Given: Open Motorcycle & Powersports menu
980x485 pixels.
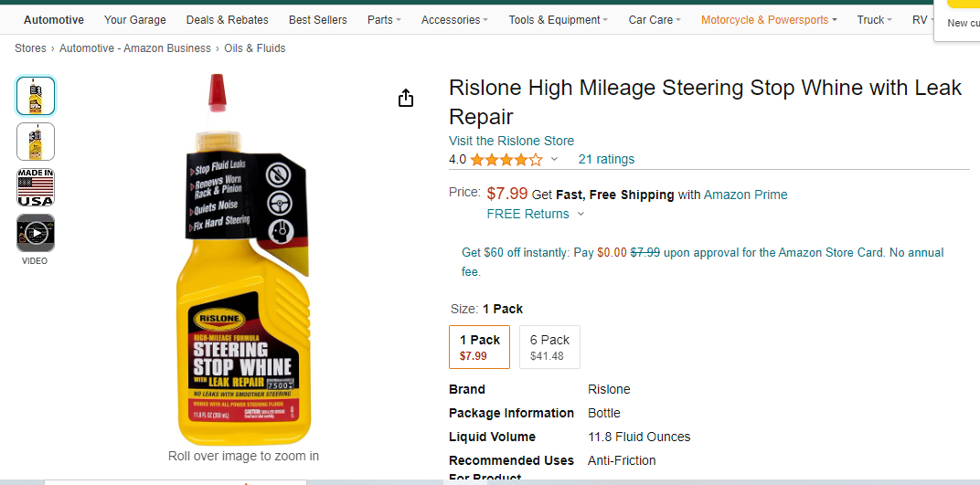Looking at the screenshot, I should click(x=769, y=20).
